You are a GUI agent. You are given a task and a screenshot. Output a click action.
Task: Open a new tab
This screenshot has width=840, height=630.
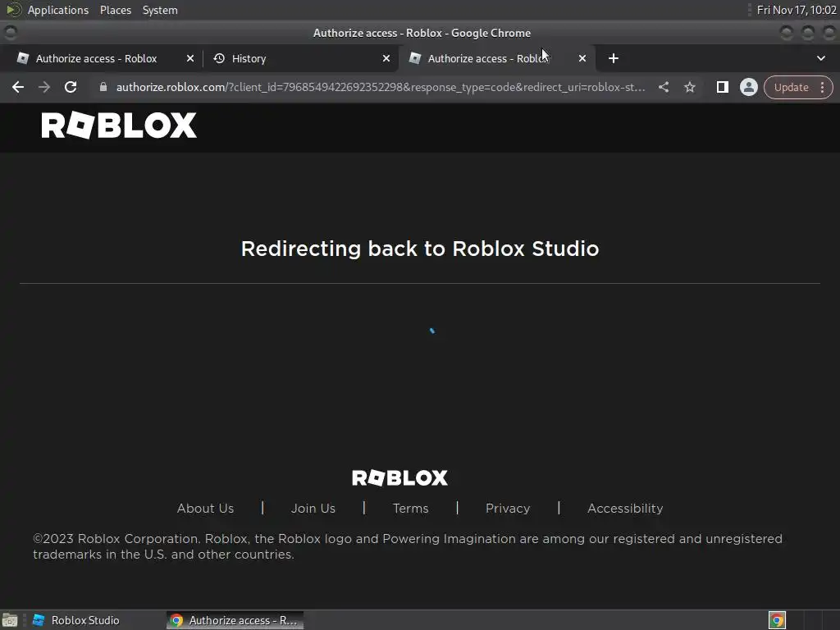click(614, 58)
